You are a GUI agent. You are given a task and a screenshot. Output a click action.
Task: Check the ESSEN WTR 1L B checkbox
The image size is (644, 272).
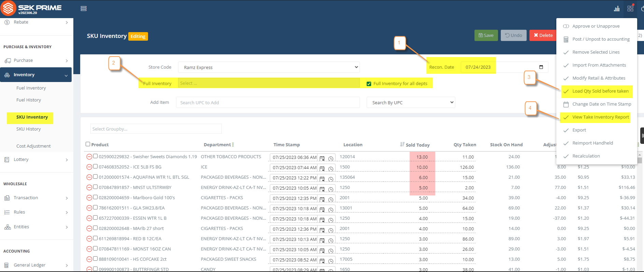click(96, 218)
